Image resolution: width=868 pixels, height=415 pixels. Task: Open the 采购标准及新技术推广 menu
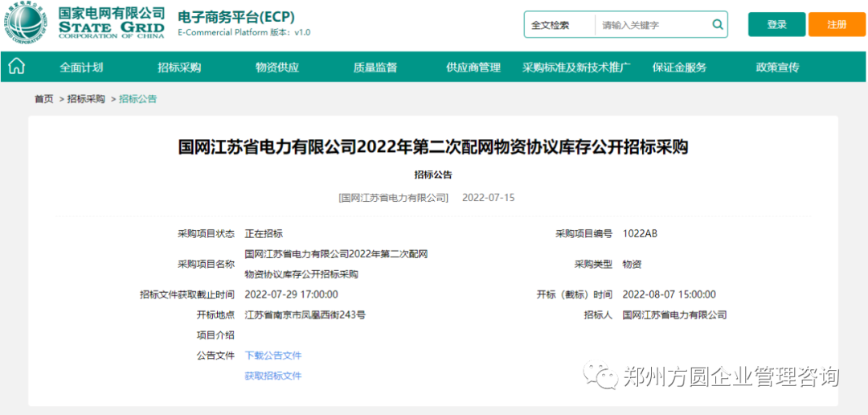(577, 68)
